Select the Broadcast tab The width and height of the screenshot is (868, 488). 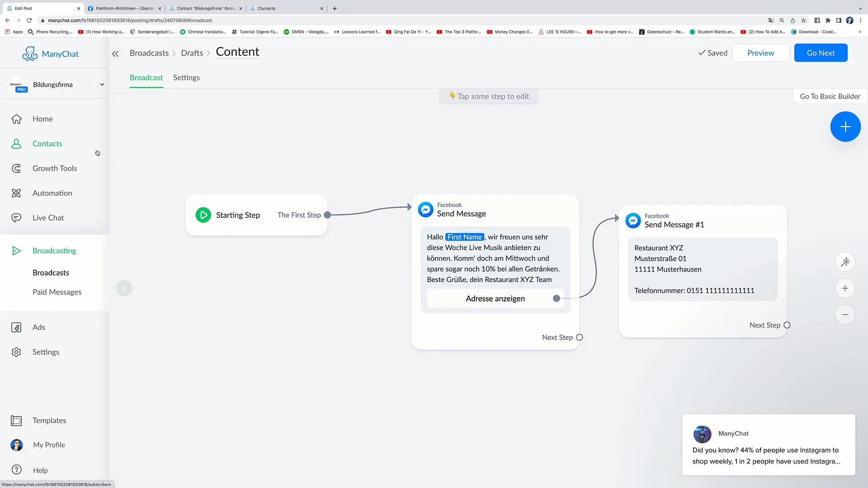(146, 77)
